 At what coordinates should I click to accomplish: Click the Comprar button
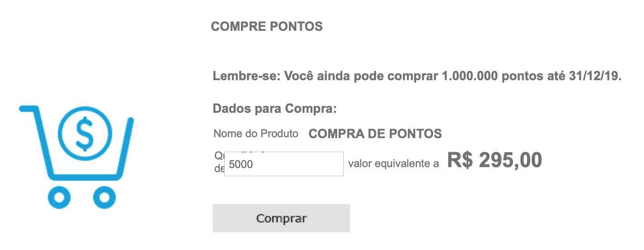point(281,218)
